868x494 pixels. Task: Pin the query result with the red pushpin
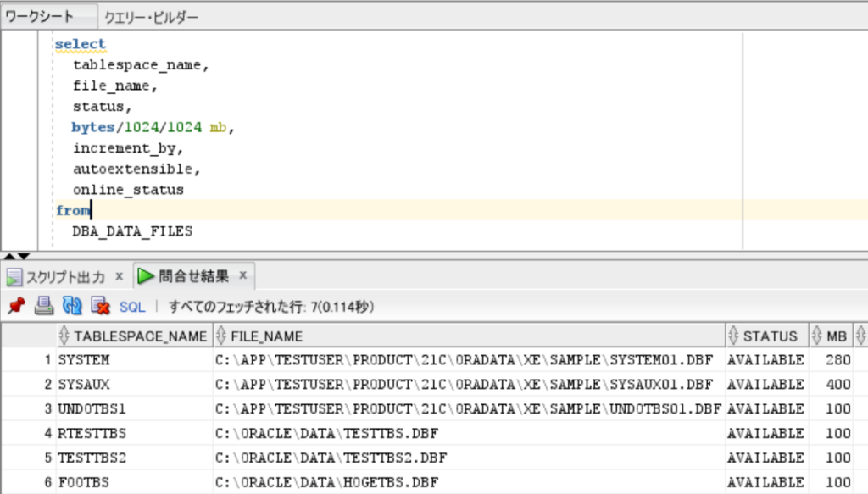(15, 306)
